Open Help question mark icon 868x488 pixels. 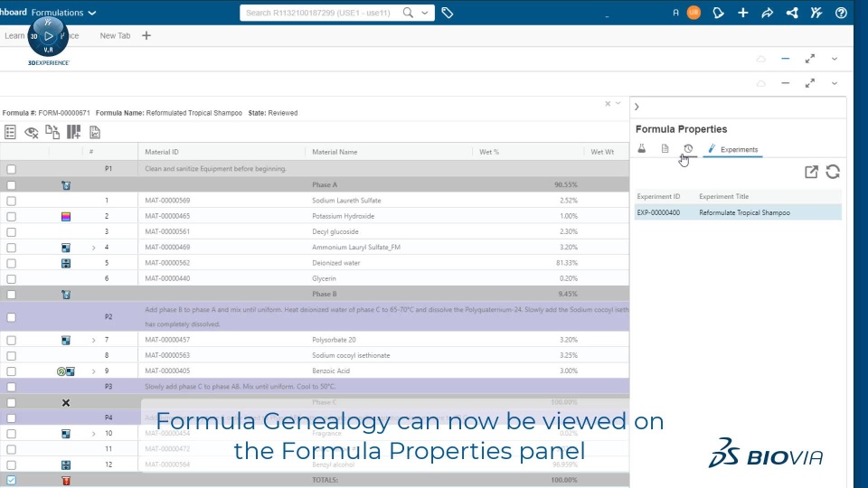click(841, 13)
